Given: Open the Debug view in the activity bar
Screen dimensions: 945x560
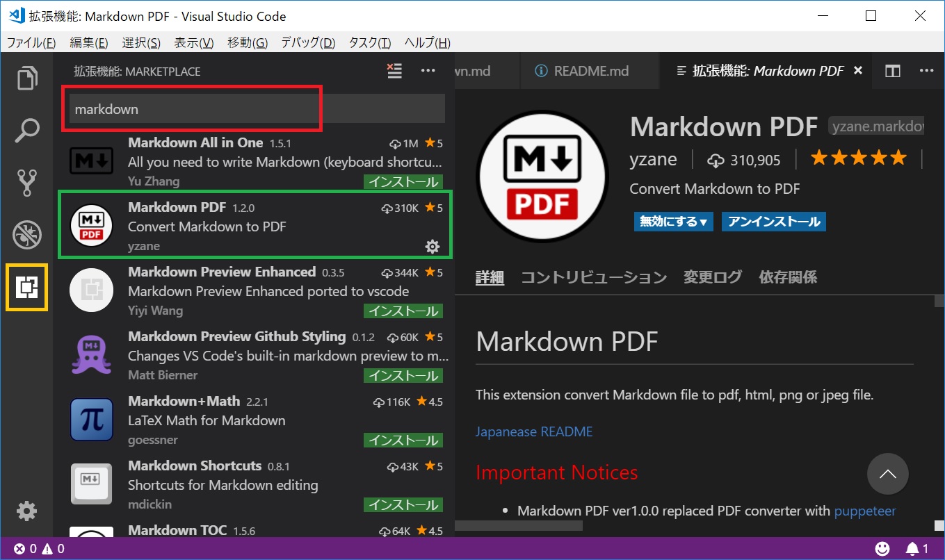Looking at the screenshot, I should (26, 235).
